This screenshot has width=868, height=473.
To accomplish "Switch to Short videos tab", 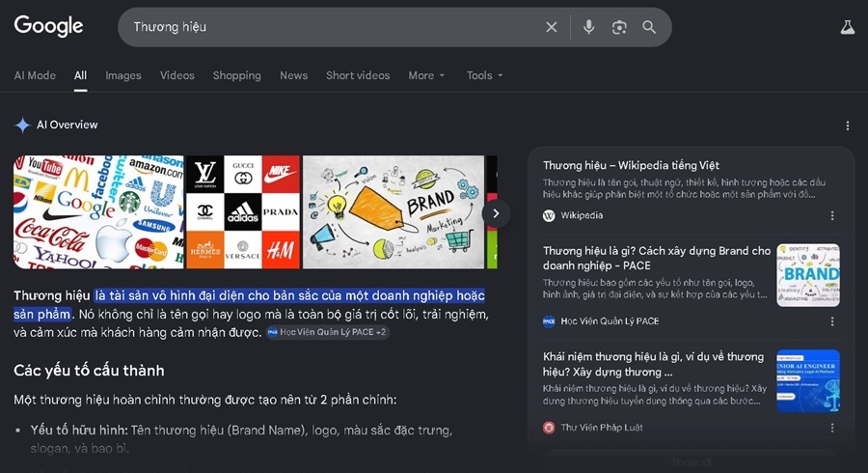I will [x=358, y=75].
